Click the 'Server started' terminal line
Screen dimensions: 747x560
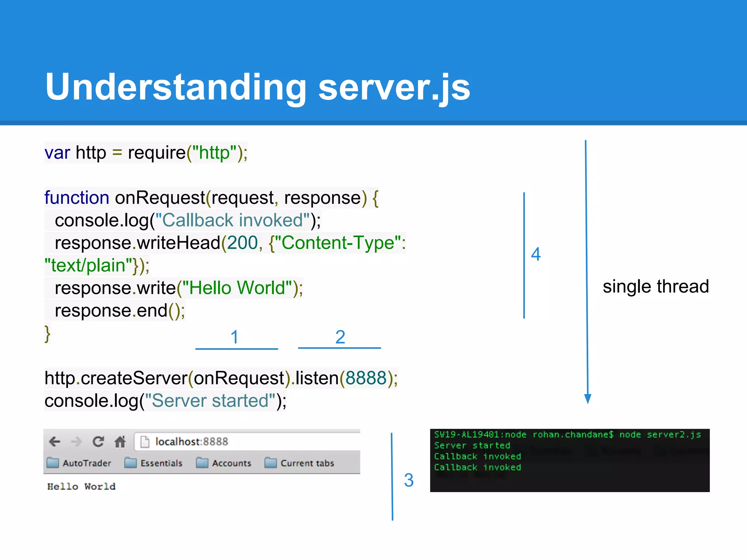point(472,446)
